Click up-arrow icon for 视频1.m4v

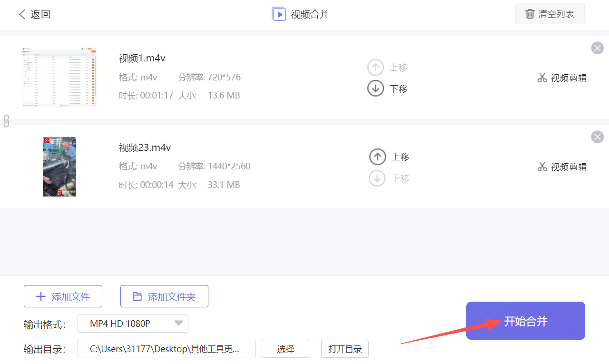tap(375, 68)
